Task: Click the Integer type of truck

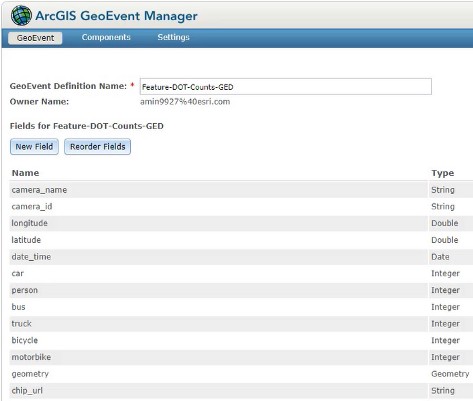Action: [445, 324]
